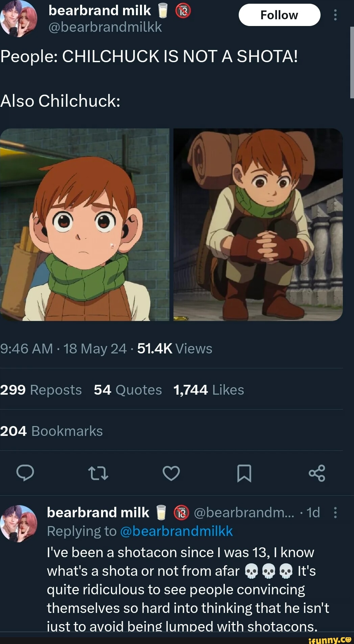Click the 204 Bookmarks count
Image resolution: width=354 pixels, height=644 pixels.
51,431
